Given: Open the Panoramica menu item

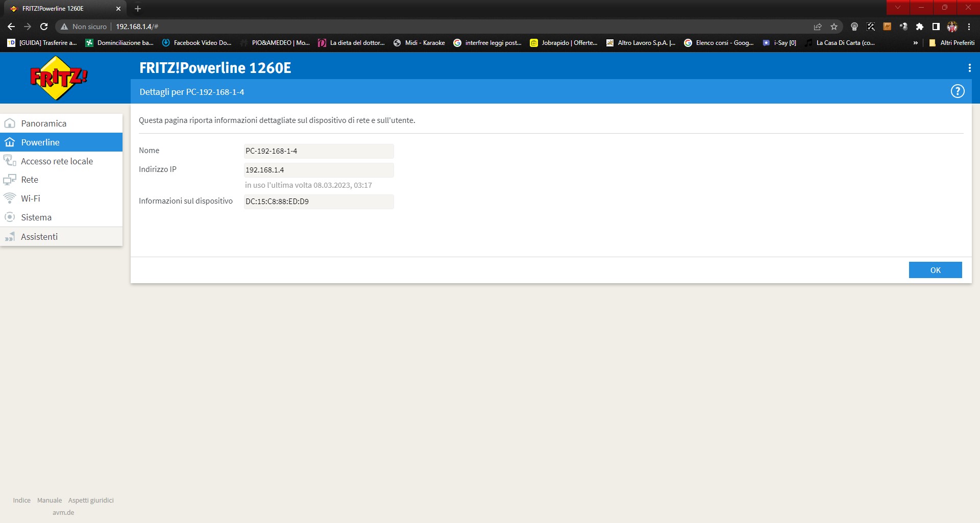Looking at the screenshot, I should click(61, 123).
